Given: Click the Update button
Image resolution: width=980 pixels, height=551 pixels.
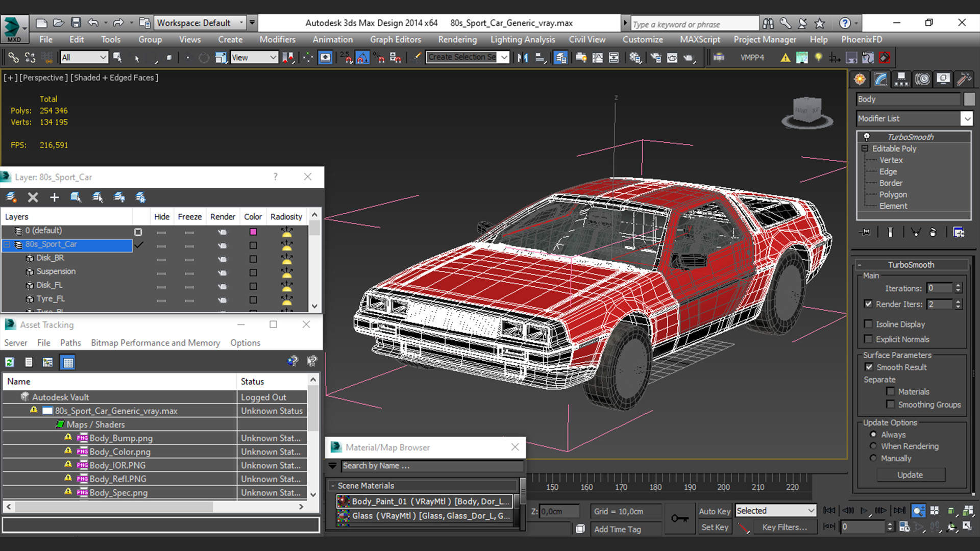Looking at the screenshot, I should (910, 475).
